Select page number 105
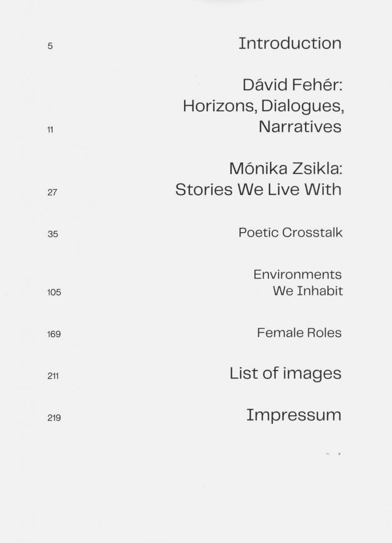Screen dimensions: 392x543 pyautogui.click(x=54, y=292)
